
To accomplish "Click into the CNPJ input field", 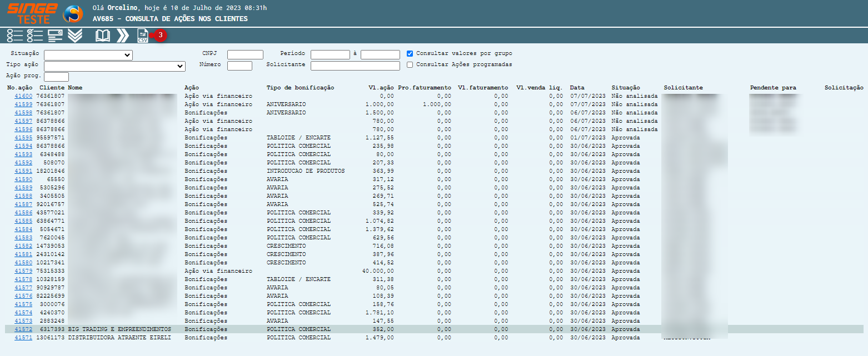I will [x=245, y=54].
